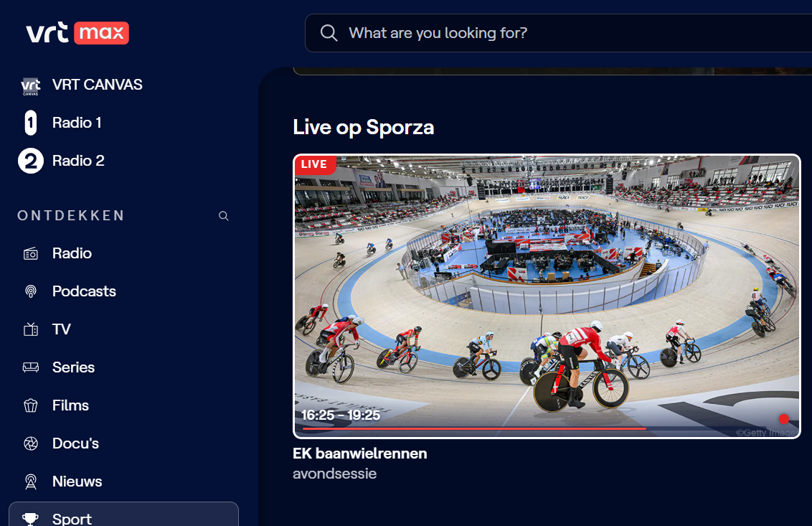Image resolution: width=812 pixels, height=526 pixels.
Task: Click the television icon
Action: coord(31,329)
